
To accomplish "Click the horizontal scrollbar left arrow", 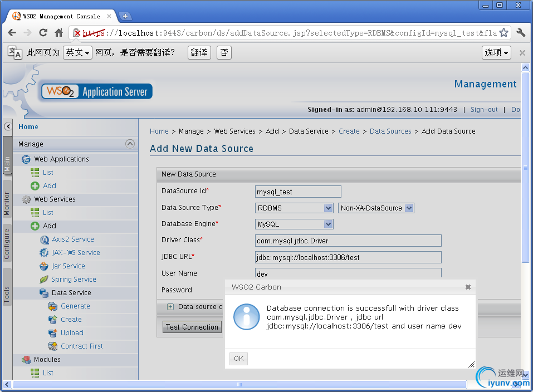I will click(7, 385).
